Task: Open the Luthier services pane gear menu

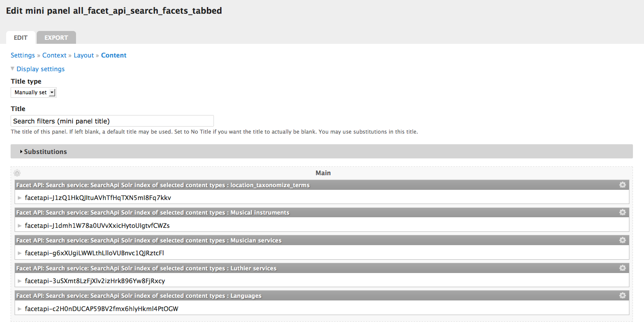Action: (x=622, y=268)
